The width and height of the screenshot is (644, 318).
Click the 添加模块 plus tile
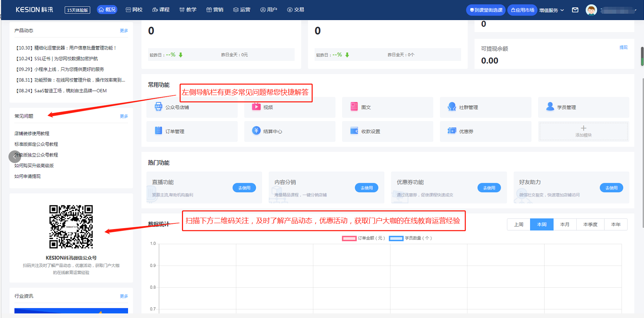point(583,131)
